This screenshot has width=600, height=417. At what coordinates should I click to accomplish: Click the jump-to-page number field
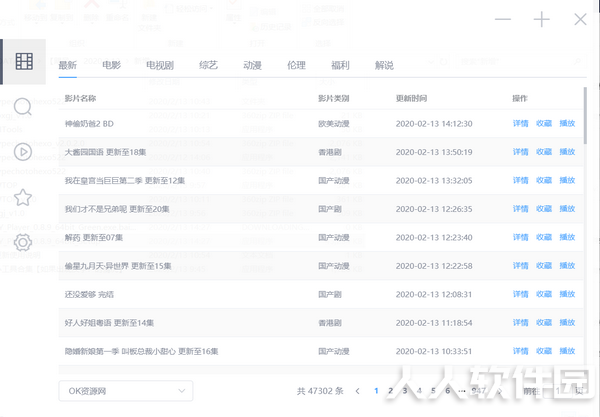pyautogui.click(x=559, y=391)
